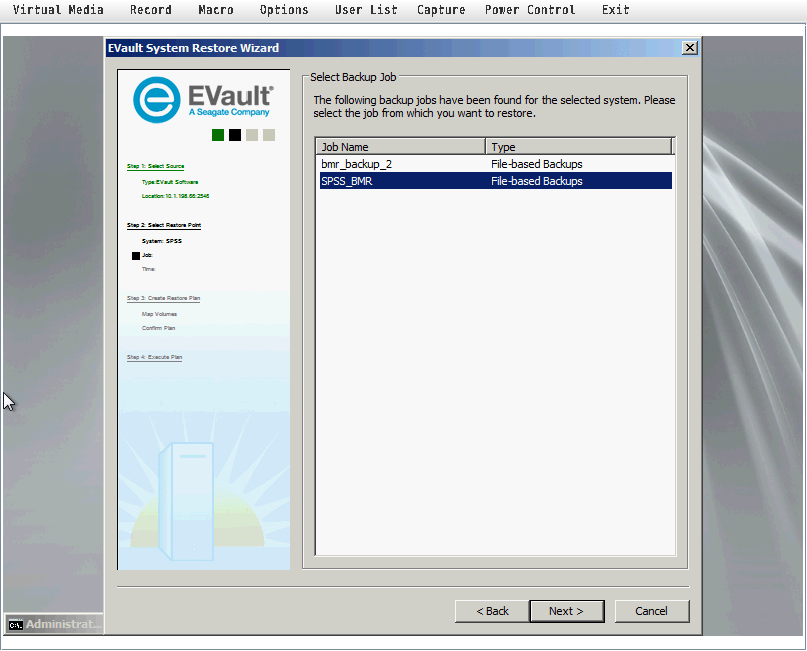This screenshot has height=651, width=807.
Task: Open the User List menu
Action: pos(366,10)
